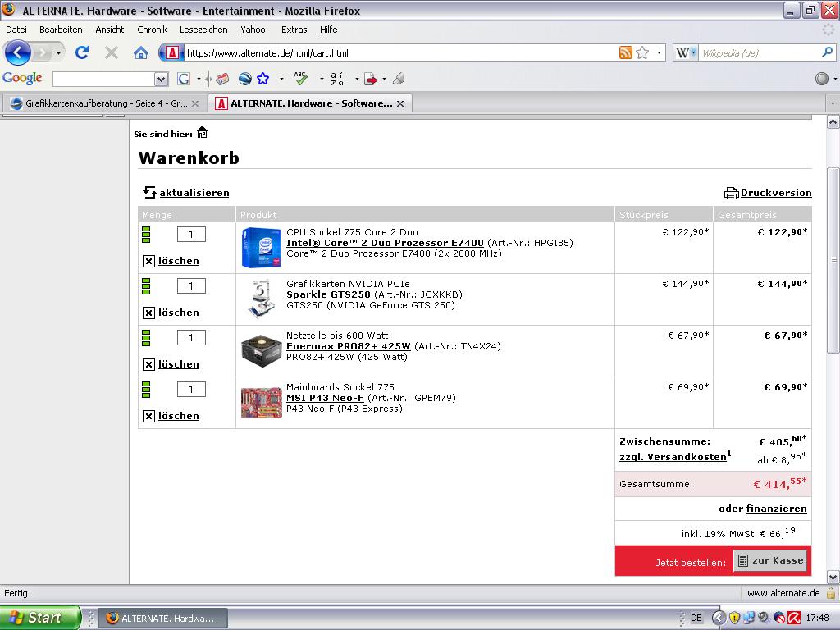The height and width of the screenshot is (630, 840).
Task: Click the refresh arrows icon beside aktualisieren
Action: 149,192
